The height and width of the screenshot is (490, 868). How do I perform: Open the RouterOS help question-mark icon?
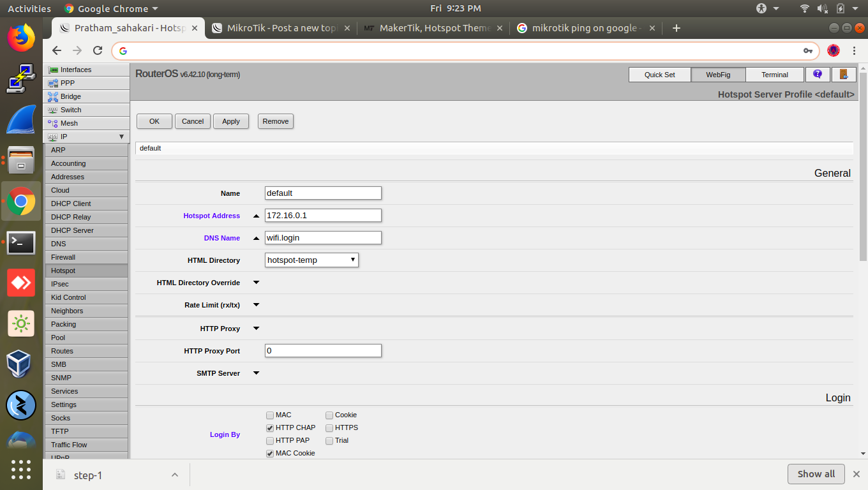pyautogui.click(x=818, y=75)
